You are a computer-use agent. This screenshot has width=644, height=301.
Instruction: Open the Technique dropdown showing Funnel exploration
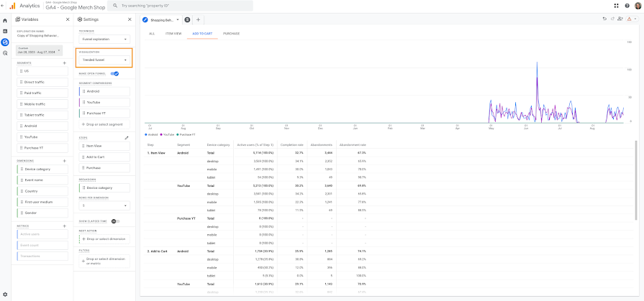click(x=104, y=40)
